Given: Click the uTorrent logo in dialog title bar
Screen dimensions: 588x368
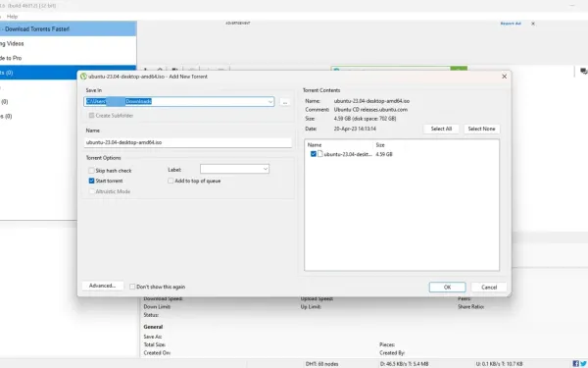Looking at the screenshot, I should (83, 77).
